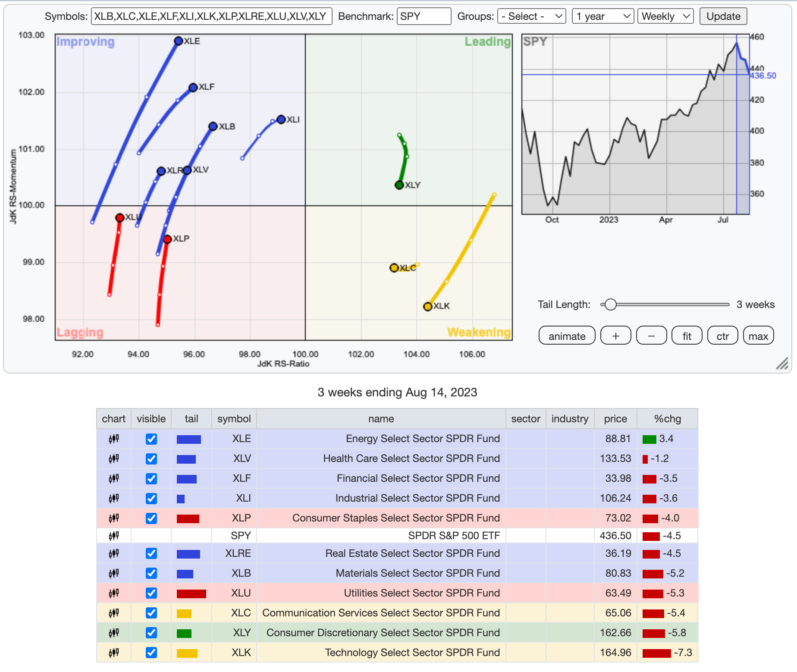
Task: Click the XLU red tail color swatch
Action: click(191, 594)
